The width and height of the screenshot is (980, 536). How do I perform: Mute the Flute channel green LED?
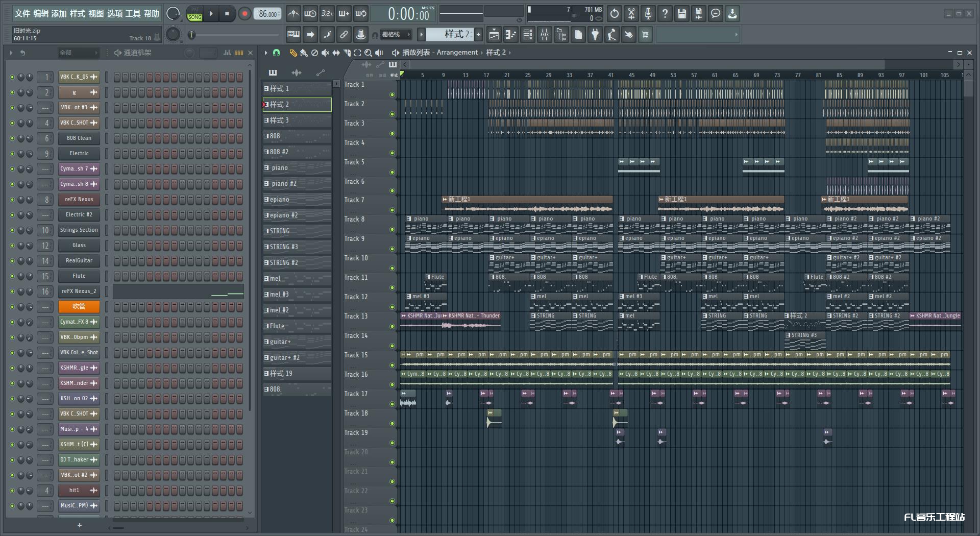(x=12, y=276)
